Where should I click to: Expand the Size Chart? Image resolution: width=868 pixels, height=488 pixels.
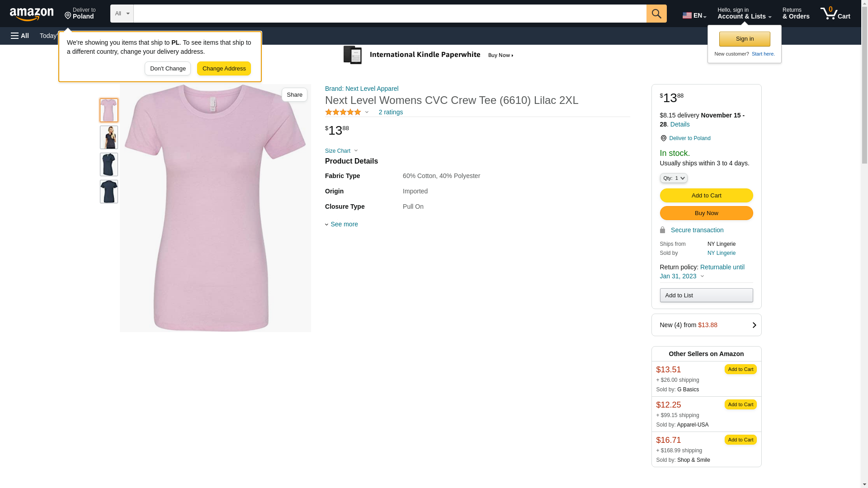coord(341,151)
